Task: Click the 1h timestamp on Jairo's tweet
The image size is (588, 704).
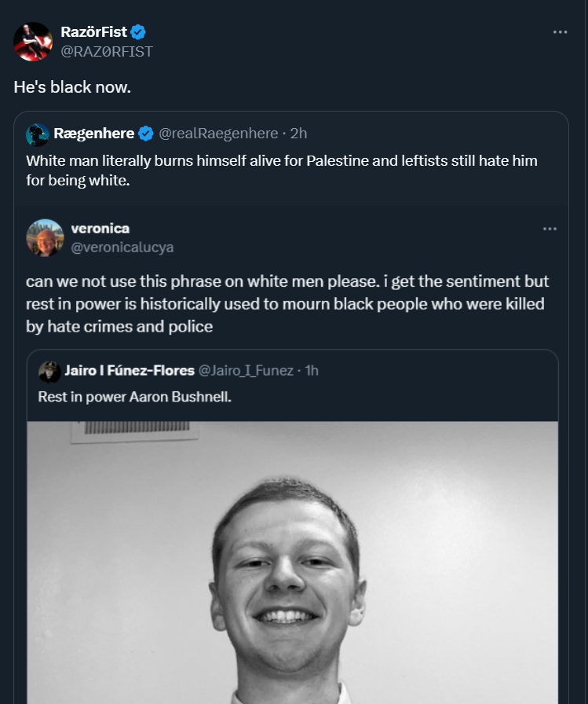Action: pos(312,371)
